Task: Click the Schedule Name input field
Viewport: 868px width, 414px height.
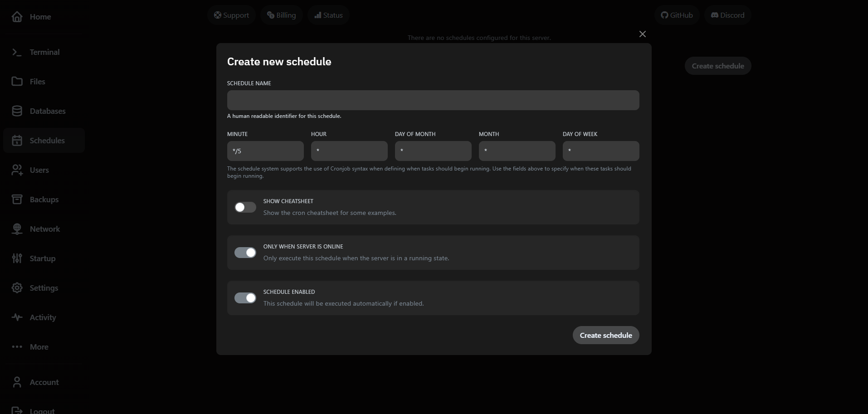Action: pos(433,100)
